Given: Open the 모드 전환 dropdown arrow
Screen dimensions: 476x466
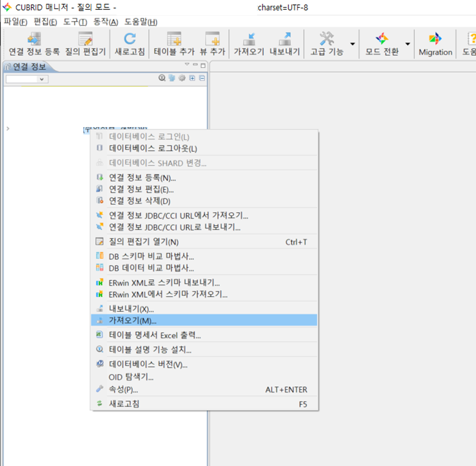Looking at the screenshot, I should 408,44.
